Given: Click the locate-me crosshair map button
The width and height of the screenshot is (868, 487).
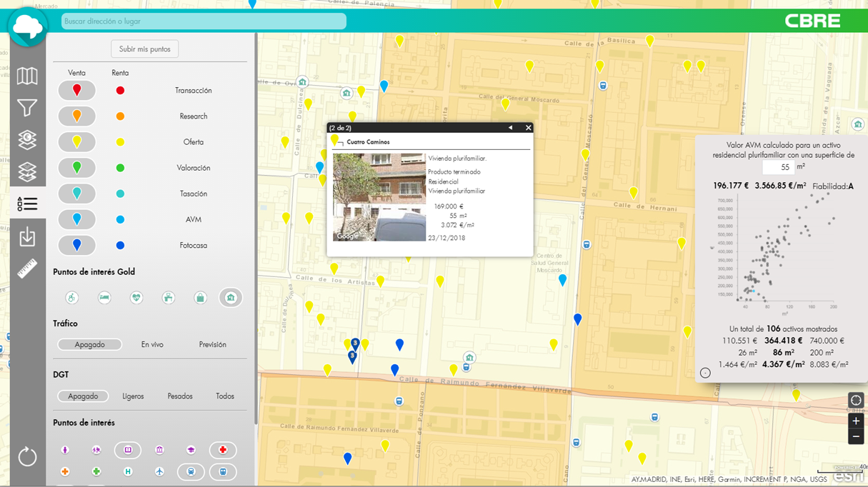Looking at the screenshot, I should pos(856,401).
